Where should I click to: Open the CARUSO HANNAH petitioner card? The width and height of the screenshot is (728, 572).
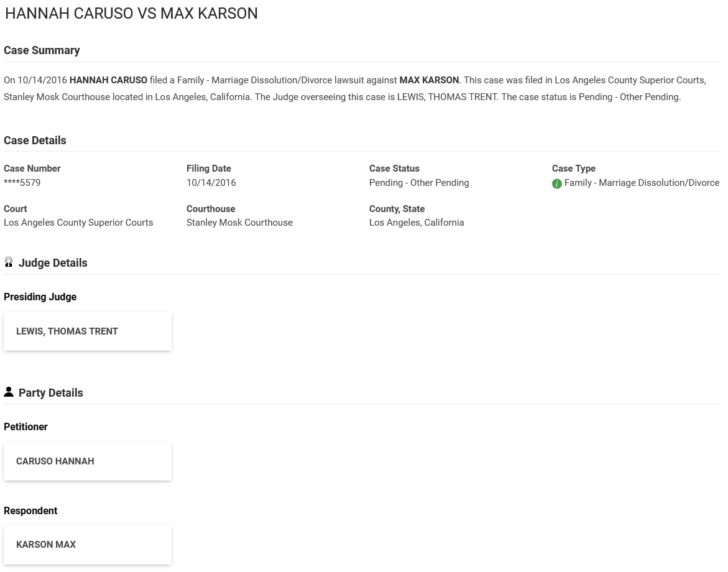point(88,461)
